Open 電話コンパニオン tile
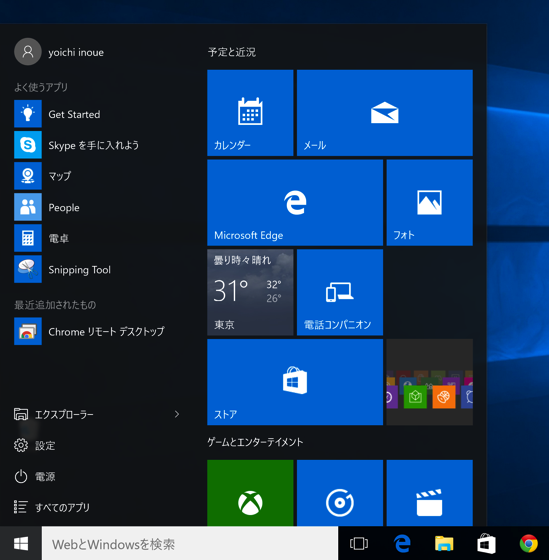Image resolution: width=549 pixels, height=560 pixels. 340,292
